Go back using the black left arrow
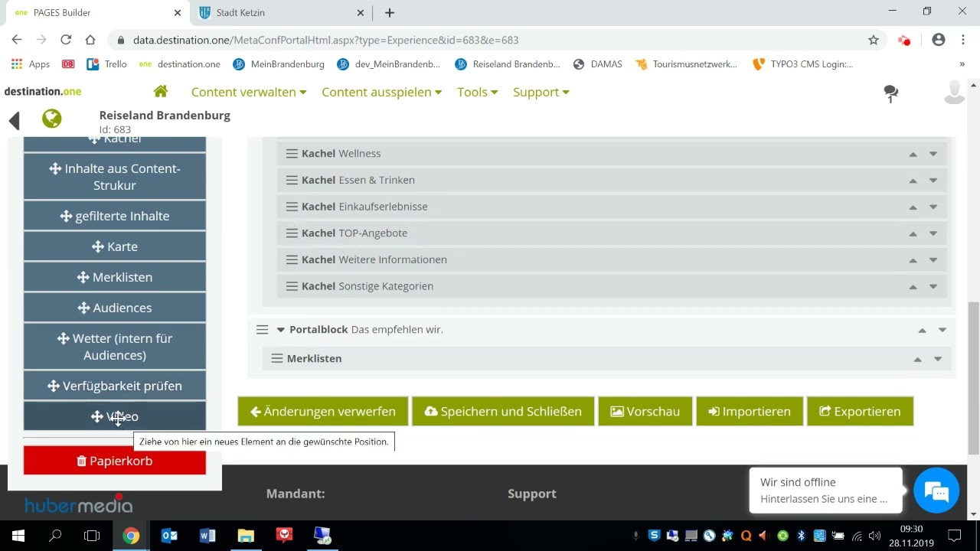 pyautogui.click(x=14, y=119)
